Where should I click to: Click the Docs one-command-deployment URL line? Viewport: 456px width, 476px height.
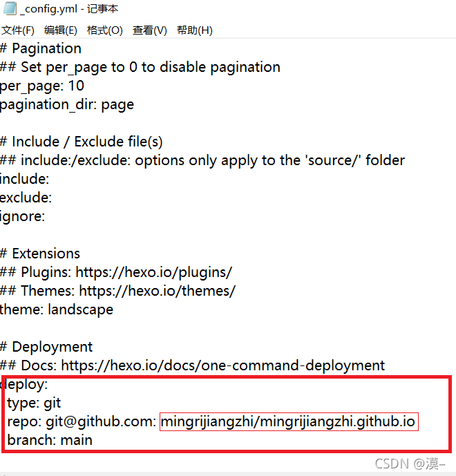point(193,365)
